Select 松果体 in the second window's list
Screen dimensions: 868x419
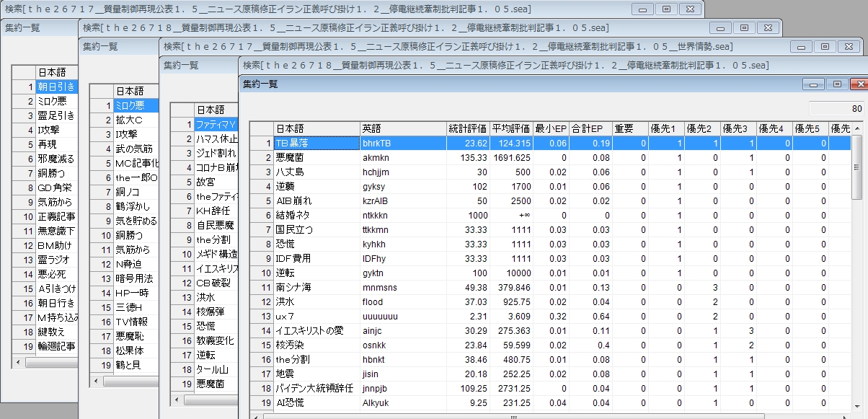click(135, 350)
